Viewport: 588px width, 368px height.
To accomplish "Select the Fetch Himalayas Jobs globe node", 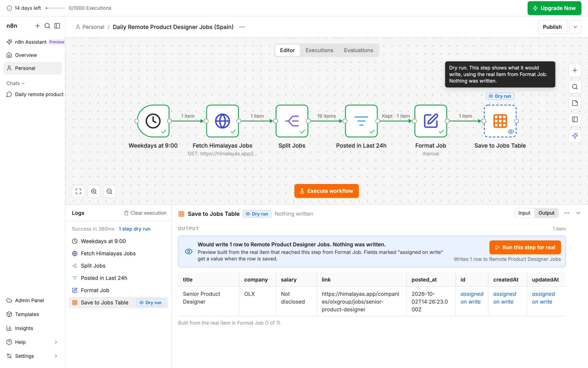I will [222, 121].
